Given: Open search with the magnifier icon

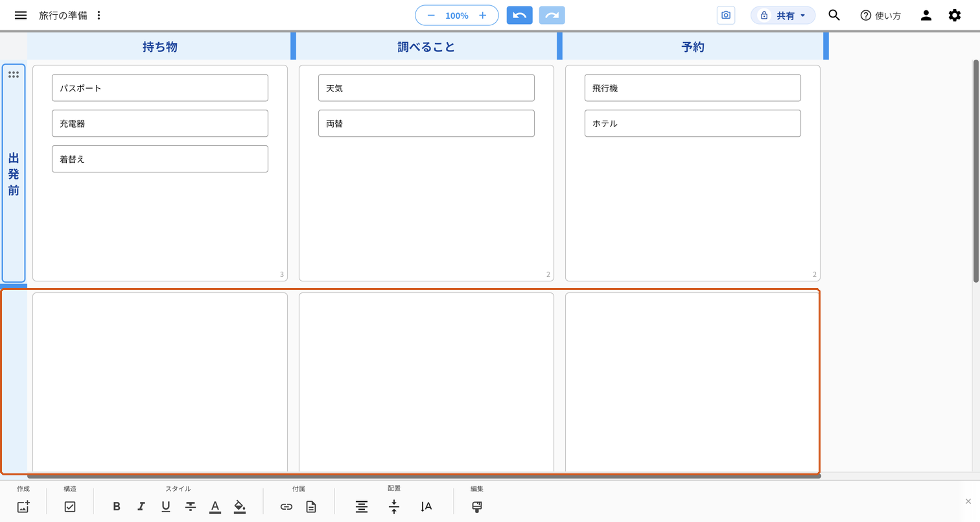Looking at the screenshot, I should (834, 15).
